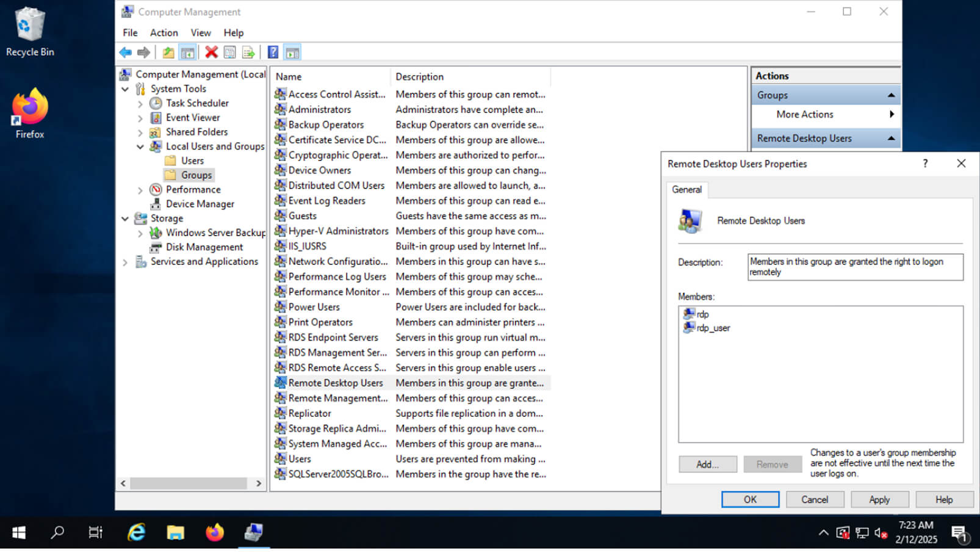Click the Export List toolbar icon
The height and width of the screenshot is (553, 980).
point(248,52)
